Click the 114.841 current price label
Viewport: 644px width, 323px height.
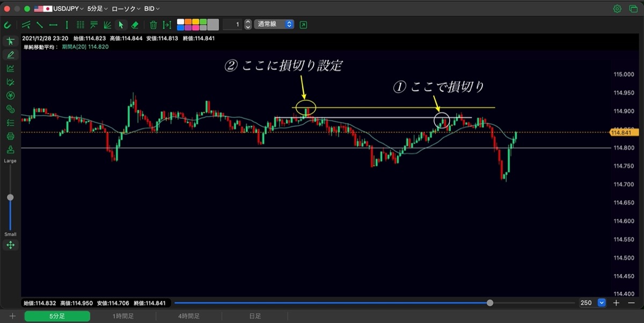tap(623, 132)
